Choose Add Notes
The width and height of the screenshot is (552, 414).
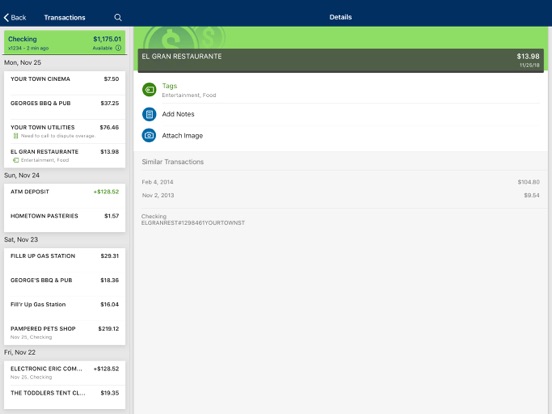point(340,114)
